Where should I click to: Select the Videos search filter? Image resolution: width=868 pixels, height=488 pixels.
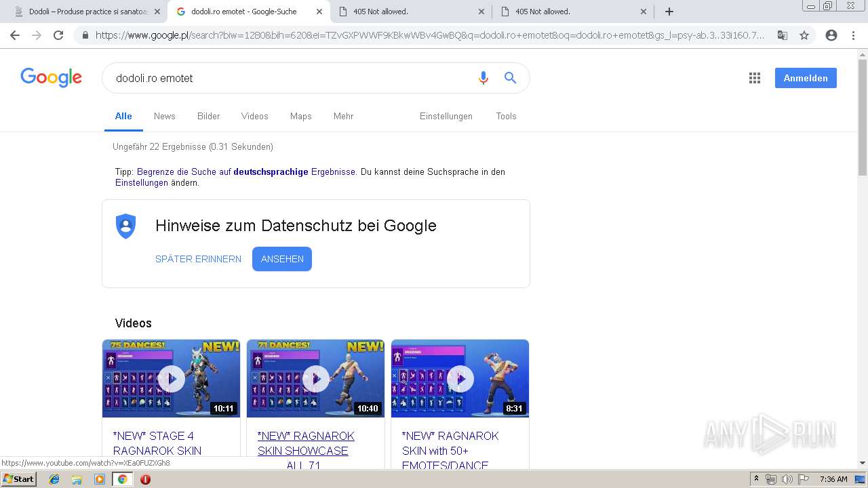255,116
